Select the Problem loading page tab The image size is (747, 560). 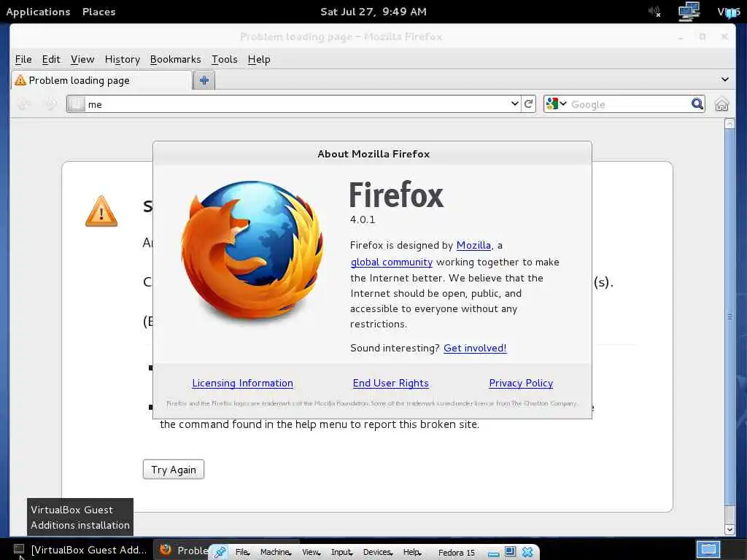(x=101, y=80)
